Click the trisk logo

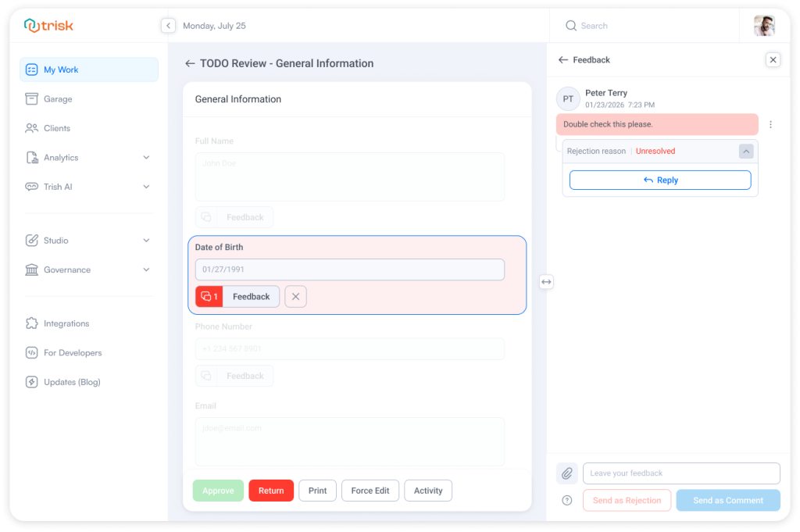pyautogui.click(x=48, y=25)
